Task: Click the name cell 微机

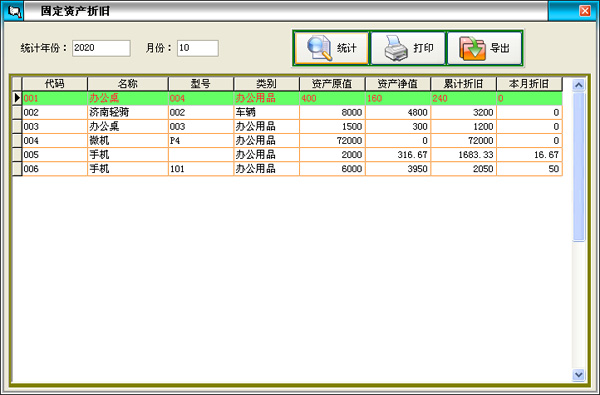Action: pyautogui.click(x=128, y=140)
